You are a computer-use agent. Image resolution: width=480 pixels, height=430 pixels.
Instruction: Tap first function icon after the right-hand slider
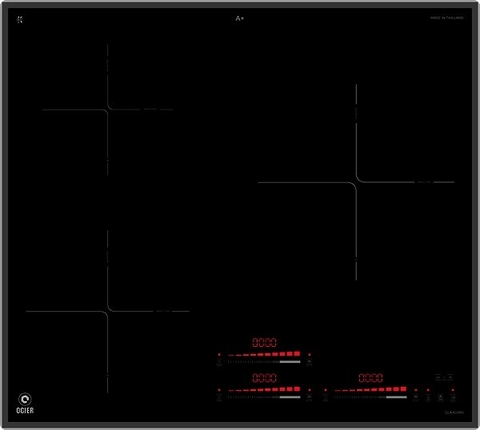(x=416, y=398)
